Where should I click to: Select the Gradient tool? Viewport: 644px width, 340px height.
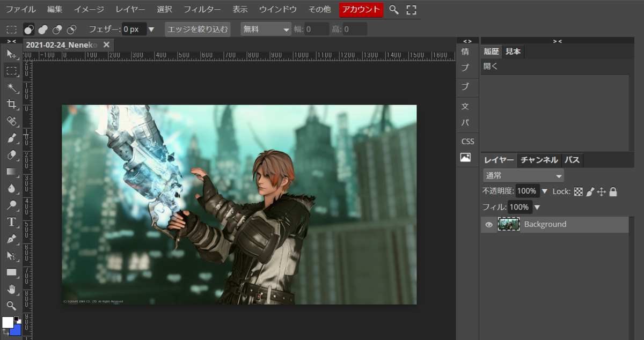pyautogui.click(x=11, y=172)
